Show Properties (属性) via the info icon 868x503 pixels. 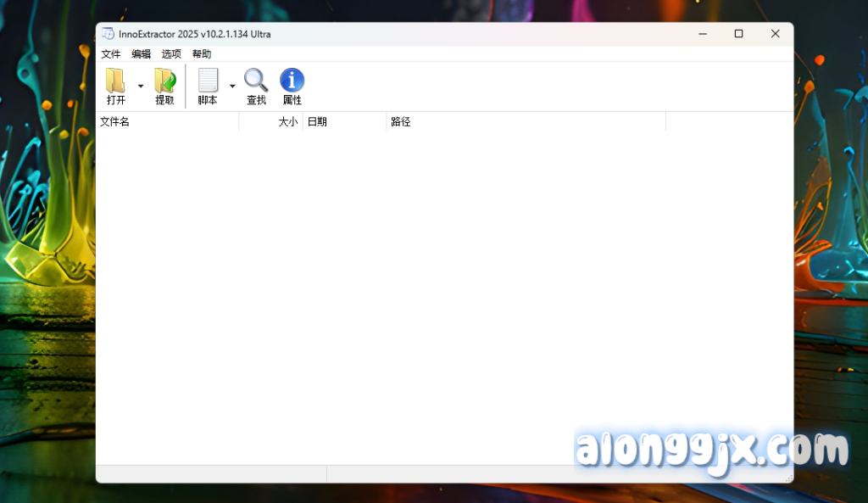coord(292,81)
